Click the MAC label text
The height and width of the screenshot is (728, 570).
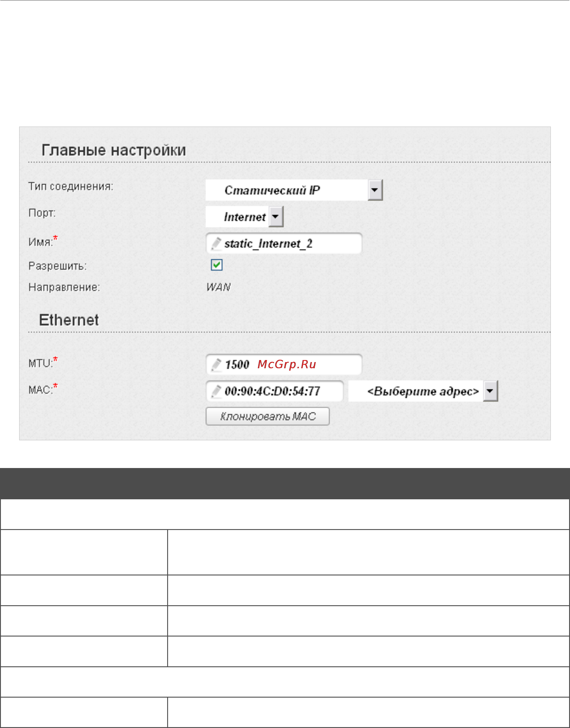point(41,390)
